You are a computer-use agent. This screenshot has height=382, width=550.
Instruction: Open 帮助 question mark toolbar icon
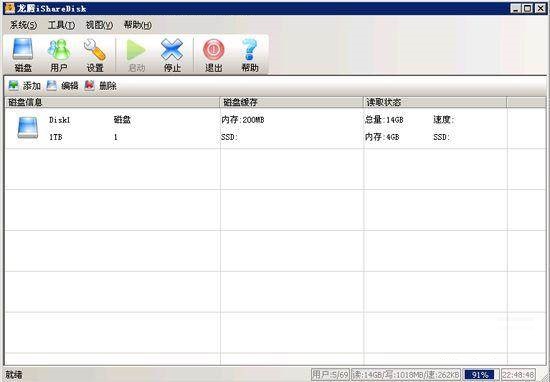coord(250,55)
